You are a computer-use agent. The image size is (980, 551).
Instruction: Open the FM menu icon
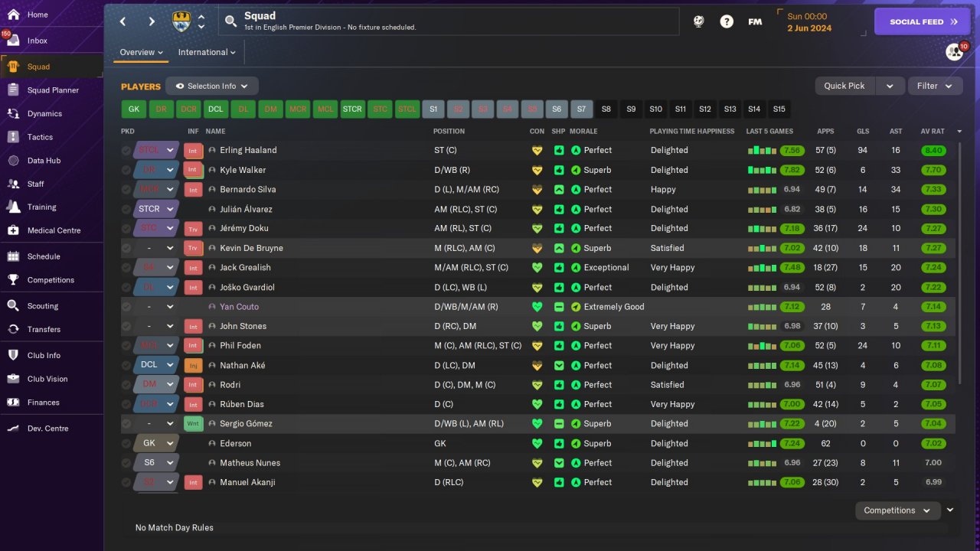(x=755, y=21)
